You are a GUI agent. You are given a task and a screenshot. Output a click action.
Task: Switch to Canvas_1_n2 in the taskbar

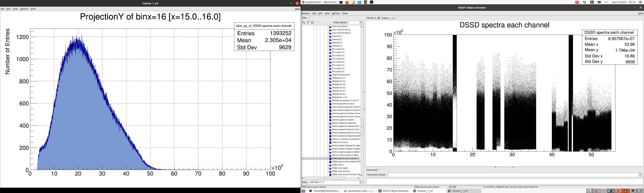425,191
